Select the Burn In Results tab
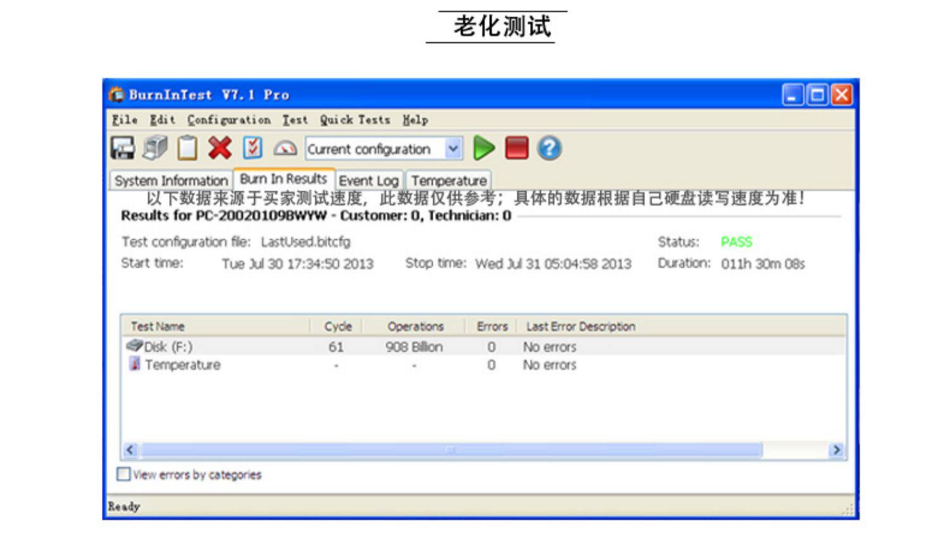The width and height of the screenshot is (950, 560). [284, 179]
